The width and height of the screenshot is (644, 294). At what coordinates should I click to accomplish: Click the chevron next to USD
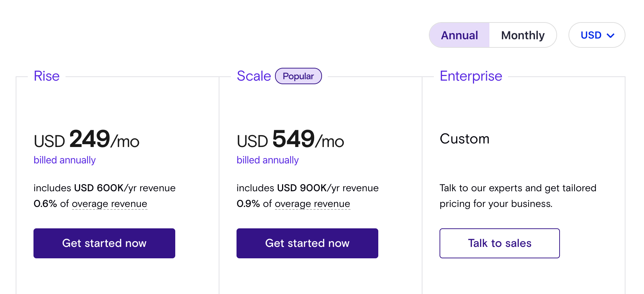pyautogui.click(x=611, y=35)
